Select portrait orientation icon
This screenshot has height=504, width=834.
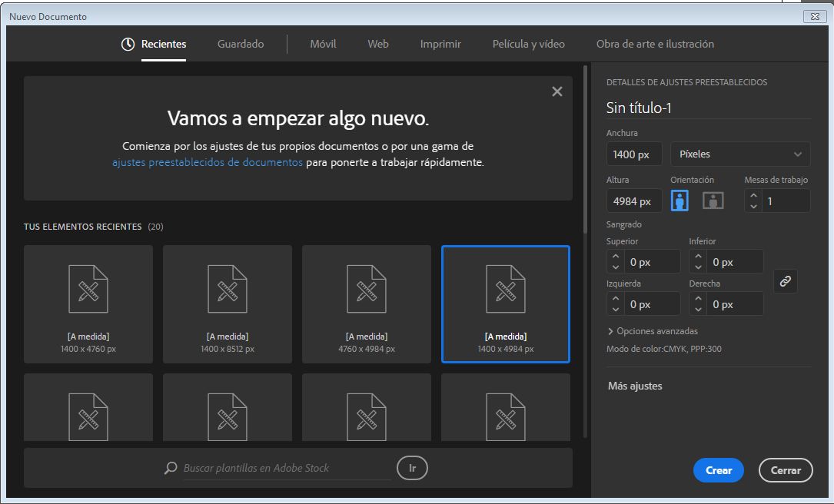(679, 201)
